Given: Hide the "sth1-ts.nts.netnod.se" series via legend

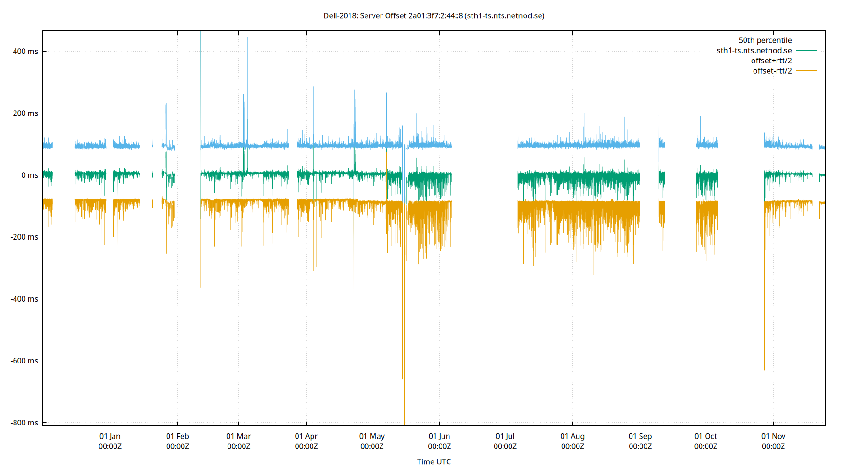Looking at the screenshot, I should [753, 50].
